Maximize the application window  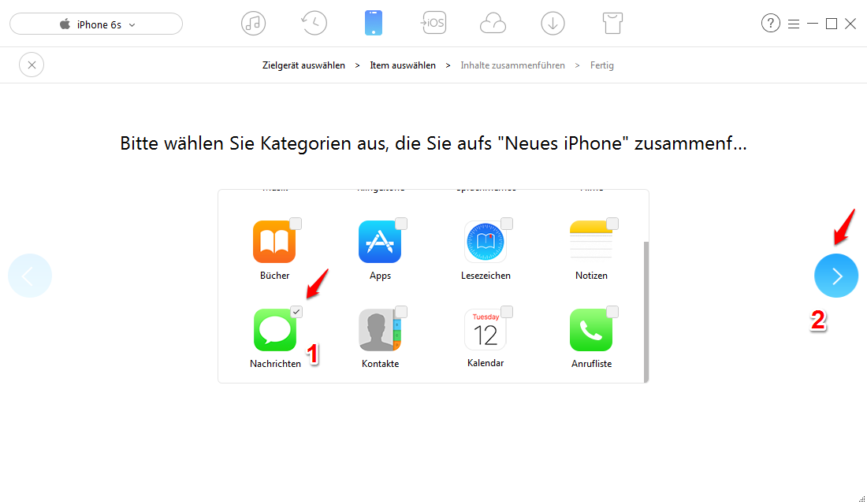831,24
